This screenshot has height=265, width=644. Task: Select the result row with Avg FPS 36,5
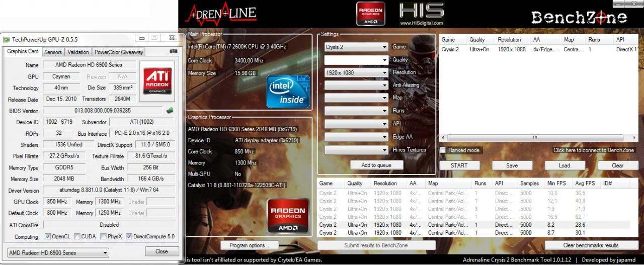coord(474,193)
